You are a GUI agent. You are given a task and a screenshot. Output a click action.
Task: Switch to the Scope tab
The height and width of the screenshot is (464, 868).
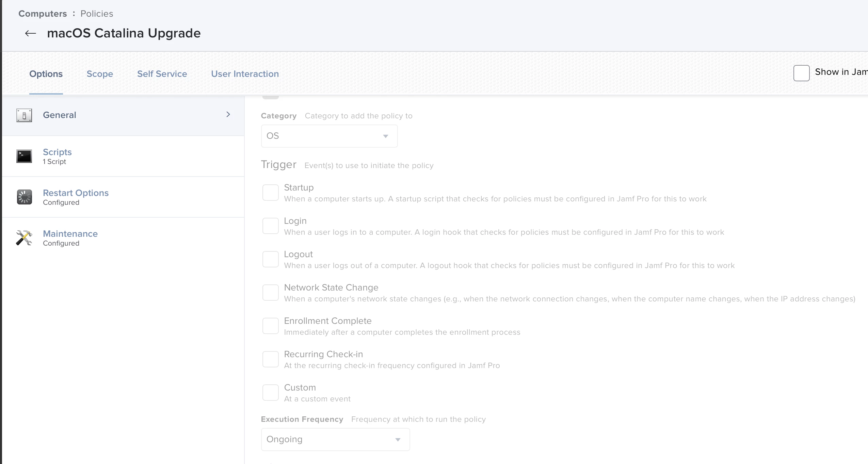pyautogui.click(x=100, y=74)
